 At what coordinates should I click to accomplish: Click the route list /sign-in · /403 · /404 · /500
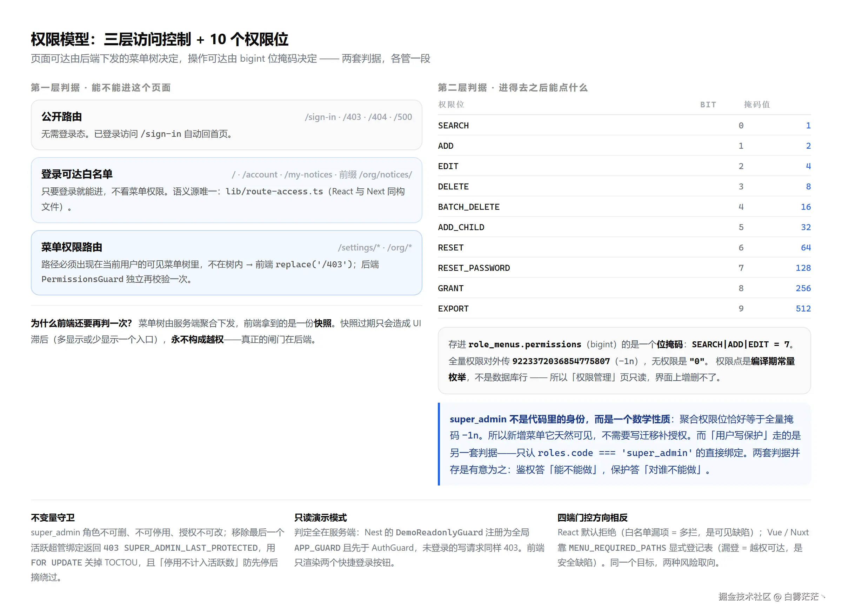click(x=358, y=117)
